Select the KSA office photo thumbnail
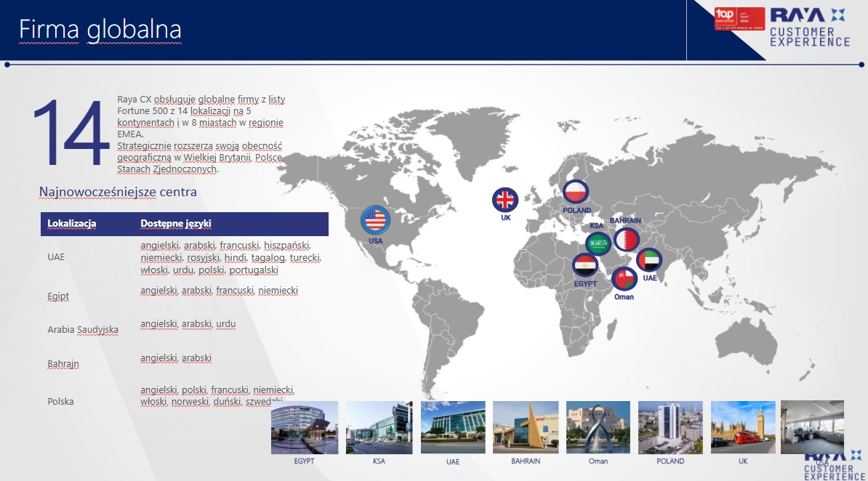868x481 pixels. pos(379,427)
